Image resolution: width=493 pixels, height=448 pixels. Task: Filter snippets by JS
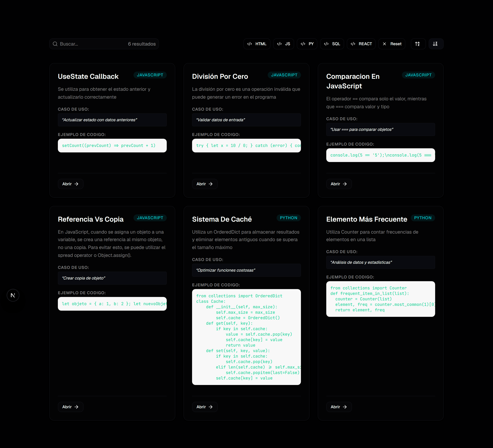pos(283,44)
